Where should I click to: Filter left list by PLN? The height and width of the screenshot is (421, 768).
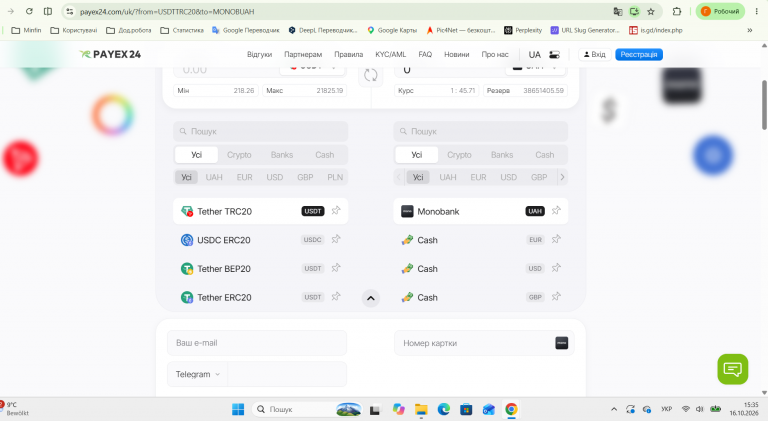pos(335,177)
